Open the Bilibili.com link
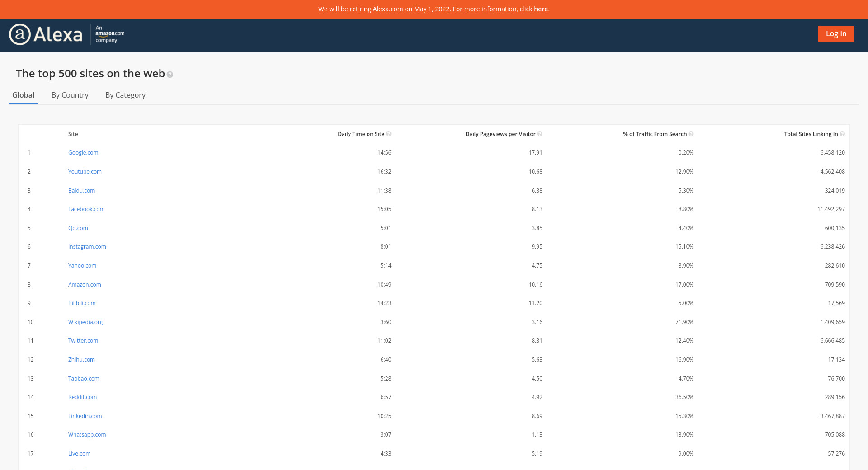The image size is (868, 470). tap(82, 303)
